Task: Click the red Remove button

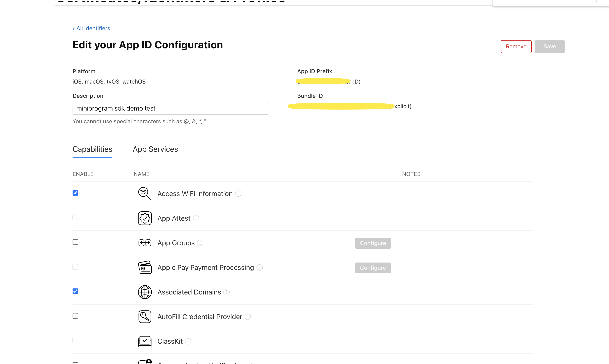Action: (x=516, y=47)
